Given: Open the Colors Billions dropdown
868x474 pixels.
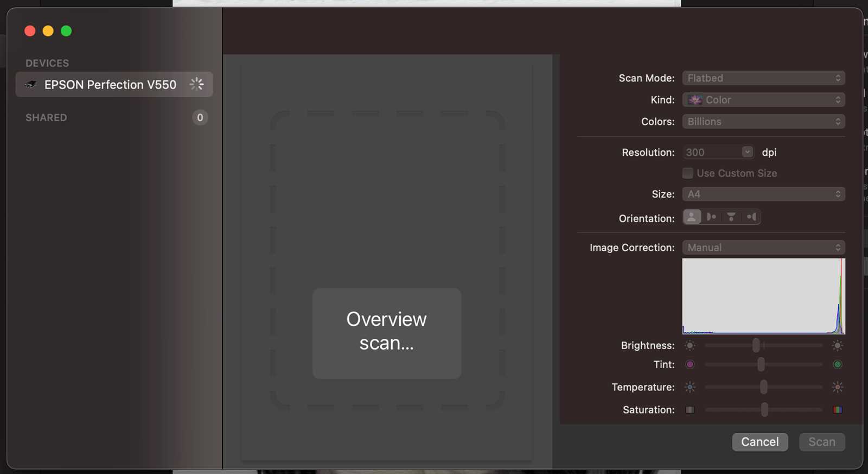Looking at the screenshot, I should [x=763, y=122].
